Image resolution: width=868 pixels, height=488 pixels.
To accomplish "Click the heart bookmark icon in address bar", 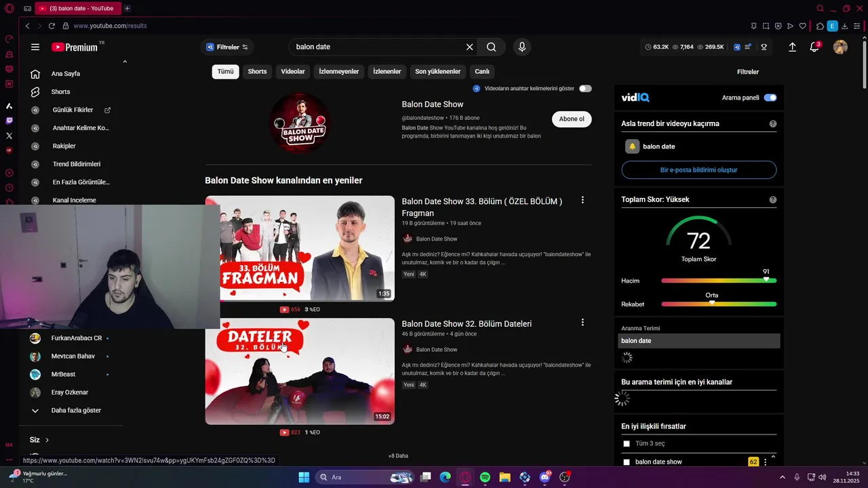I will click(803, 26).
